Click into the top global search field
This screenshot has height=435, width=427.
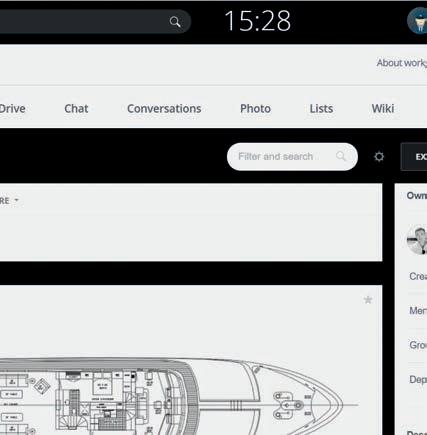pos(95,22)
